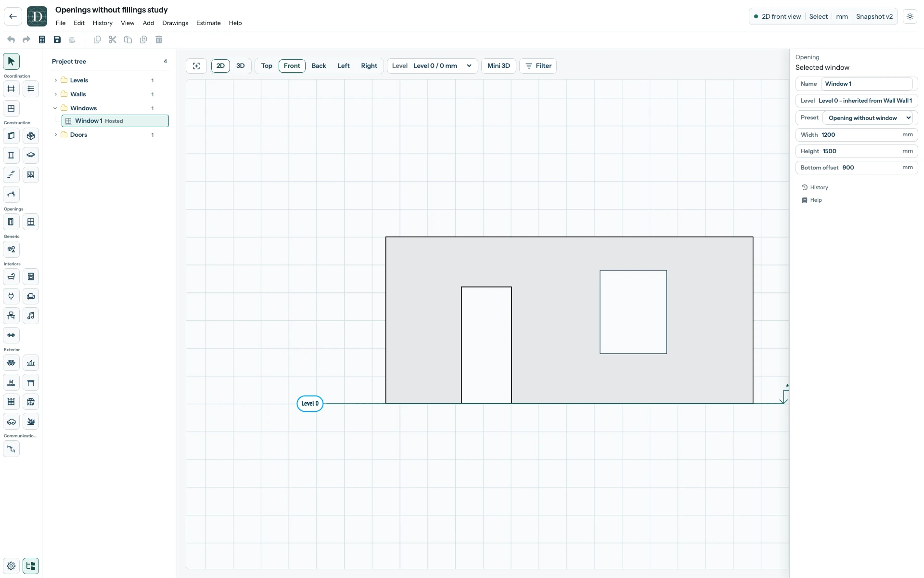Expand the Walls folder in project tree
Screen dimensions: 924x578
point(56,94)
